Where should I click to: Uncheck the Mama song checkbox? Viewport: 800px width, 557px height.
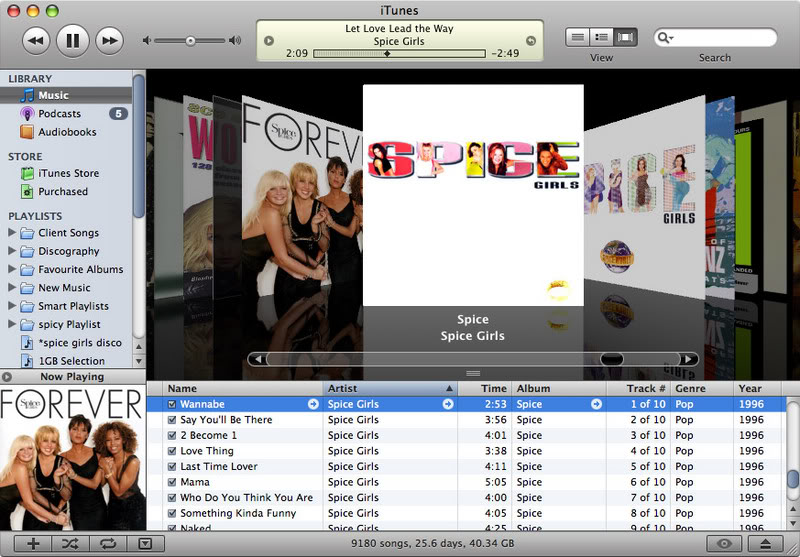172,482
